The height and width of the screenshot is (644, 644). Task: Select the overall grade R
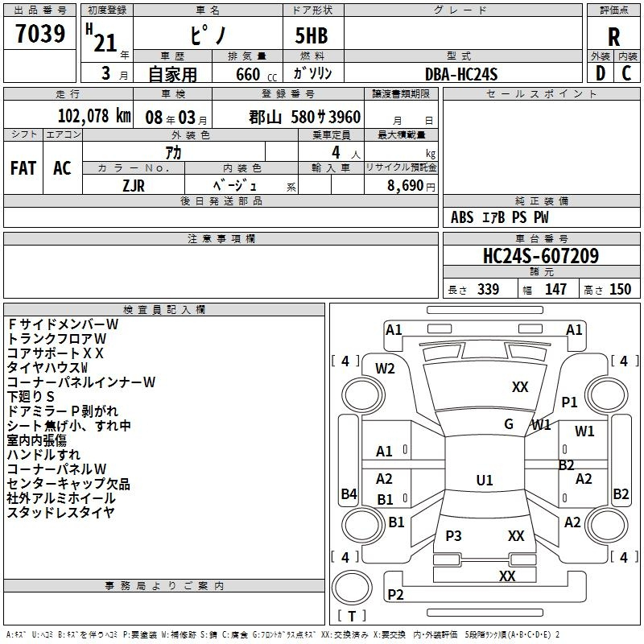[x=614, y=36]
